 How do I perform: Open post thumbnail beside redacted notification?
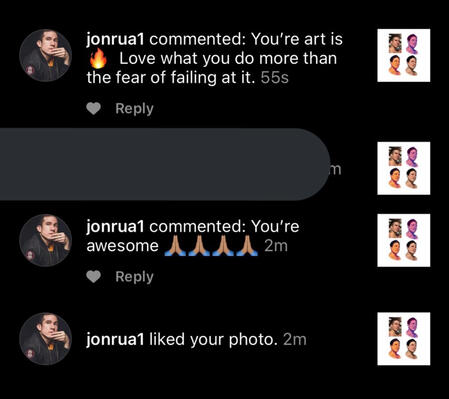(x=404, y=168)
